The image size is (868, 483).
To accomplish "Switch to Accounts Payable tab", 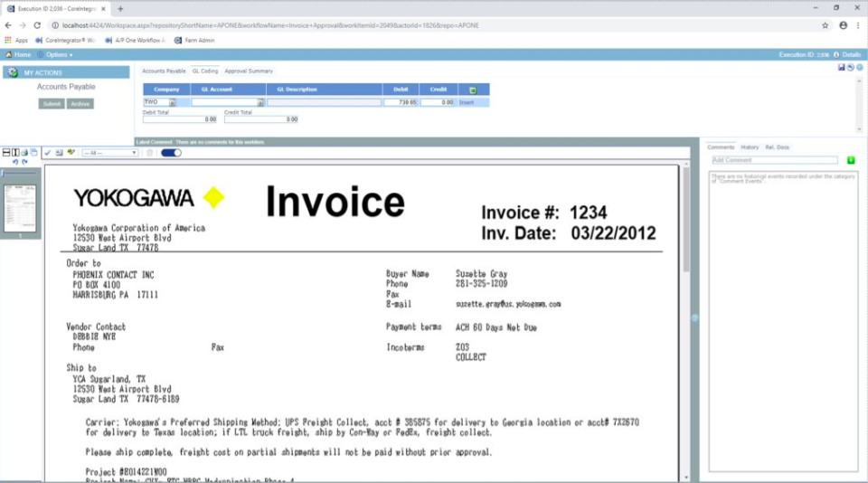I will (x=164, y=71).
